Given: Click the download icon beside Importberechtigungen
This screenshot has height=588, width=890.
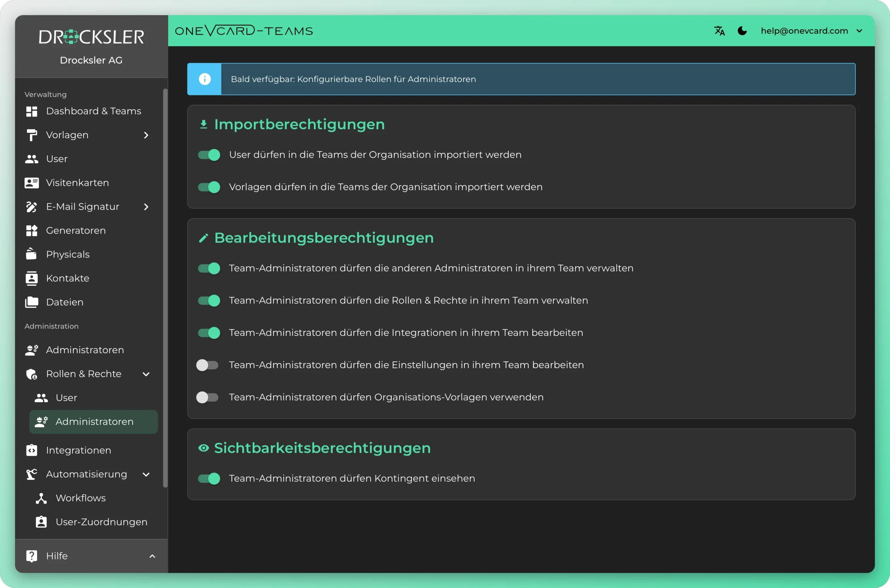Looking at the screenshot, I should point(204,125).
